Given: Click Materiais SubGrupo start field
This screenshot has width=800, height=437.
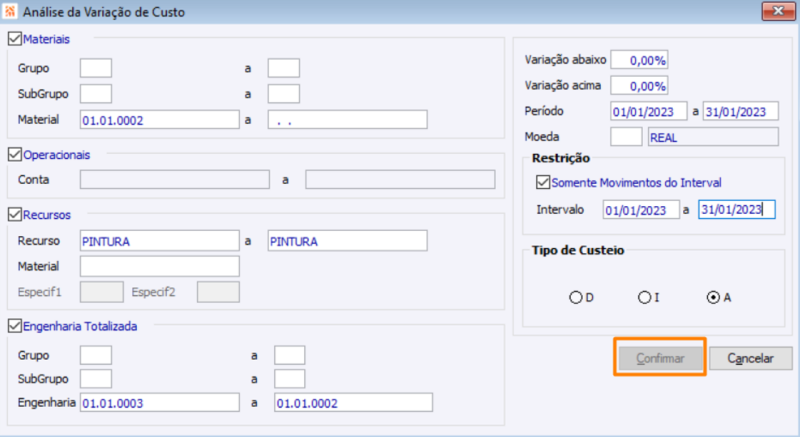Looking at the screenshot, I should coord(96,94).
